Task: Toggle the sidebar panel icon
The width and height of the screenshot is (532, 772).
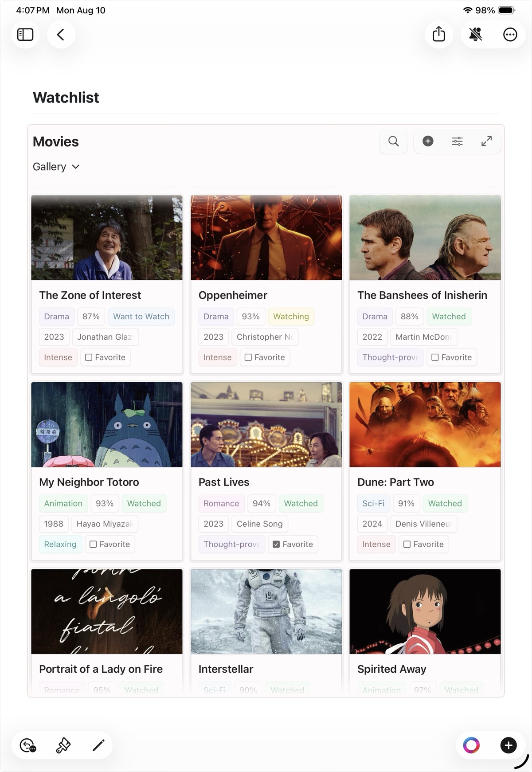Action: 25,35
